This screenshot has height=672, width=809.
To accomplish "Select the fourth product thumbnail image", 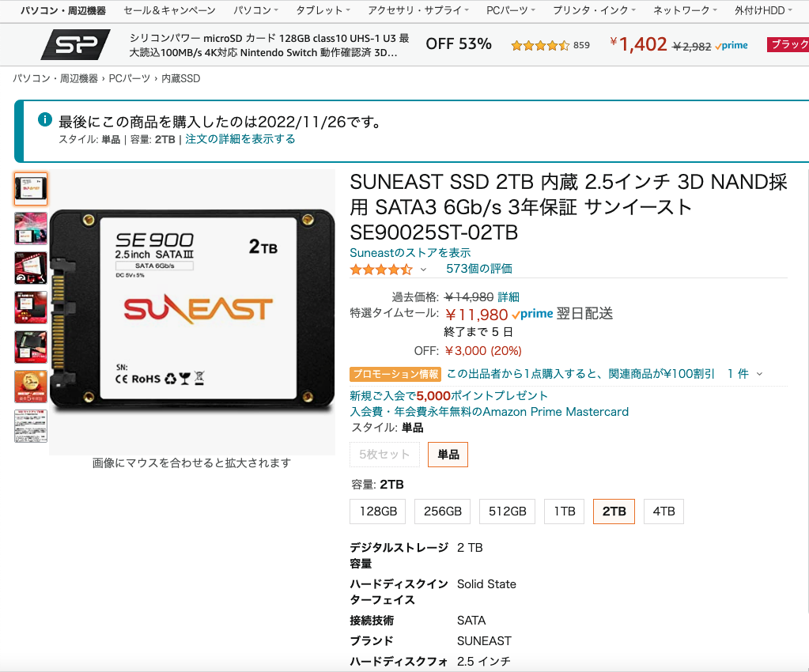I will (31, 308).
